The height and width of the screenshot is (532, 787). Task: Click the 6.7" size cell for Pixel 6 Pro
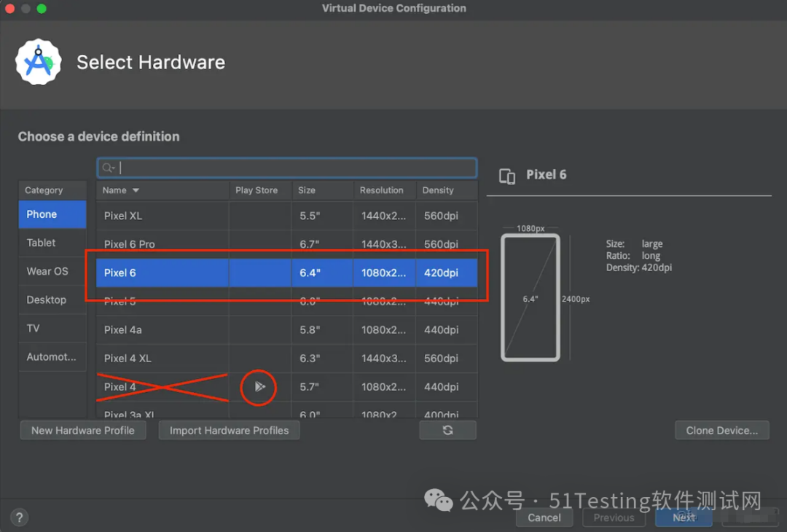pyautogui.click(x=322, y=244)
